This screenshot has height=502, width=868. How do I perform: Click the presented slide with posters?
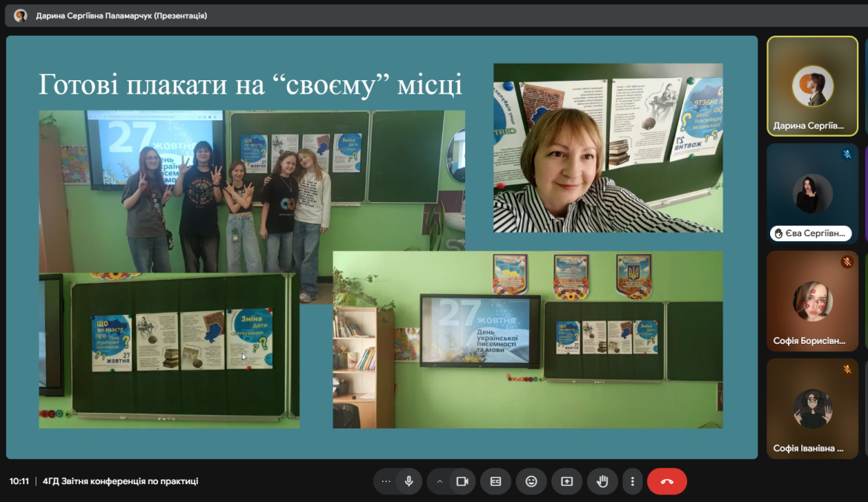pos(381,247)
